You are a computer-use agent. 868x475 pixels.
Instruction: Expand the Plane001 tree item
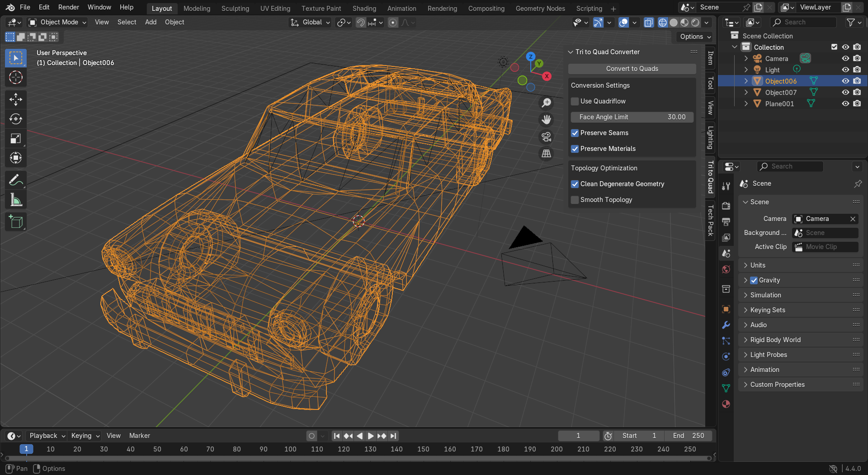[746, 103]
